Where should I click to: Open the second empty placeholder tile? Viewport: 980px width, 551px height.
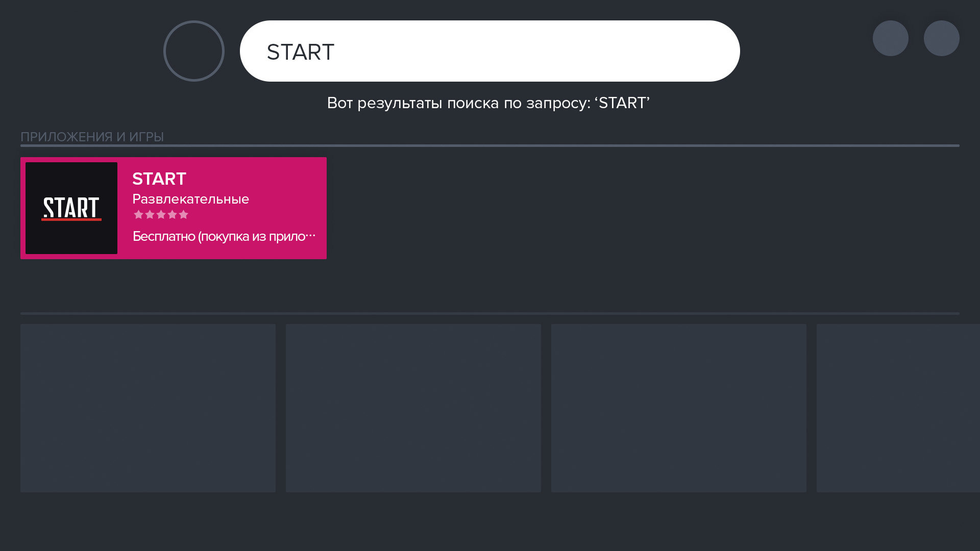click(x=413, y=408)
